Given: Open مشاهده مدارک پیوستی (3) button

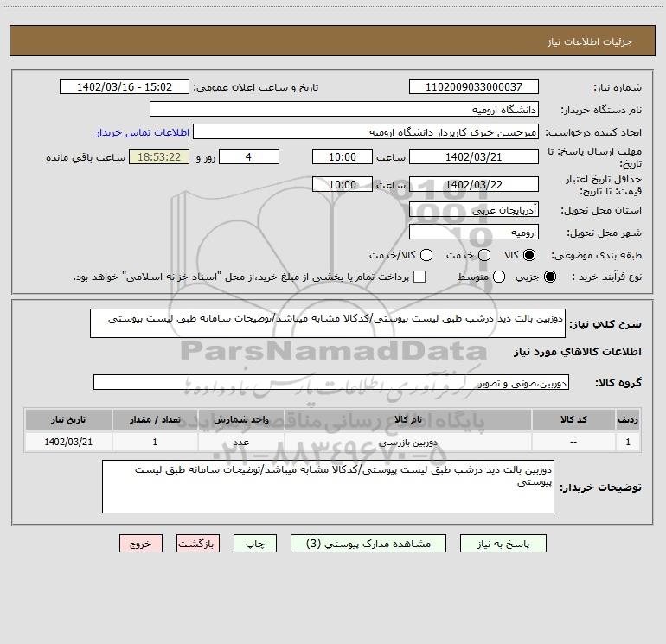Looking at the screenshot, I should pyautogui.click(x=368, y=544).
